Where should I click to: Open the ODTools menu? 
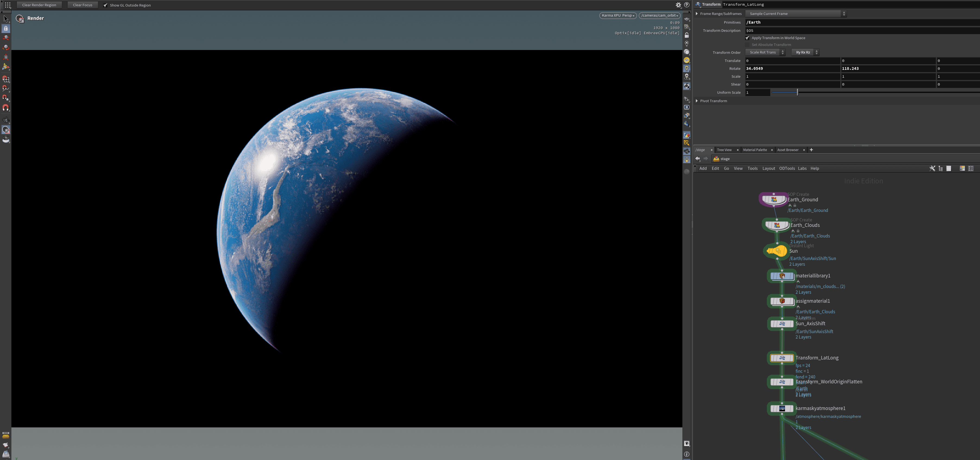point(787,168)
